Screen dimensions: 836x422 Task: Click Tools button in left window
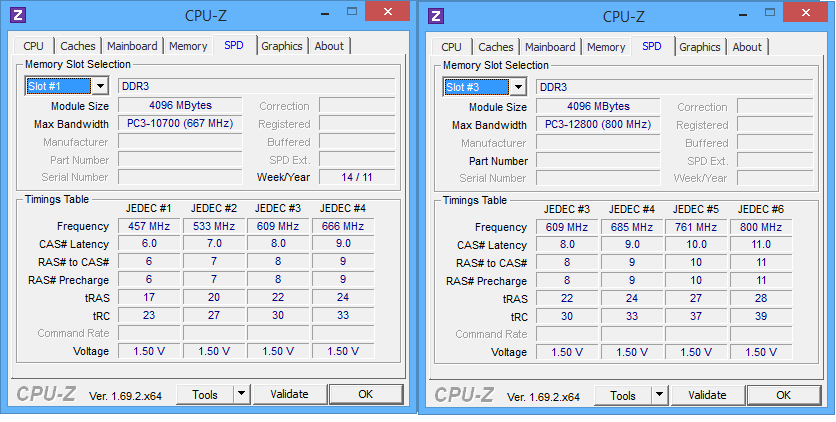point(205,395)
